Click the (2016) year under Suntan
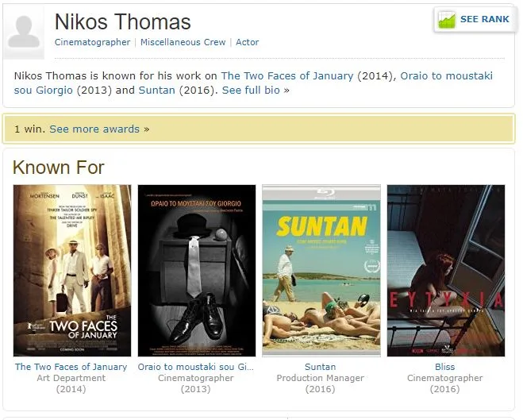 coord(320,389)
